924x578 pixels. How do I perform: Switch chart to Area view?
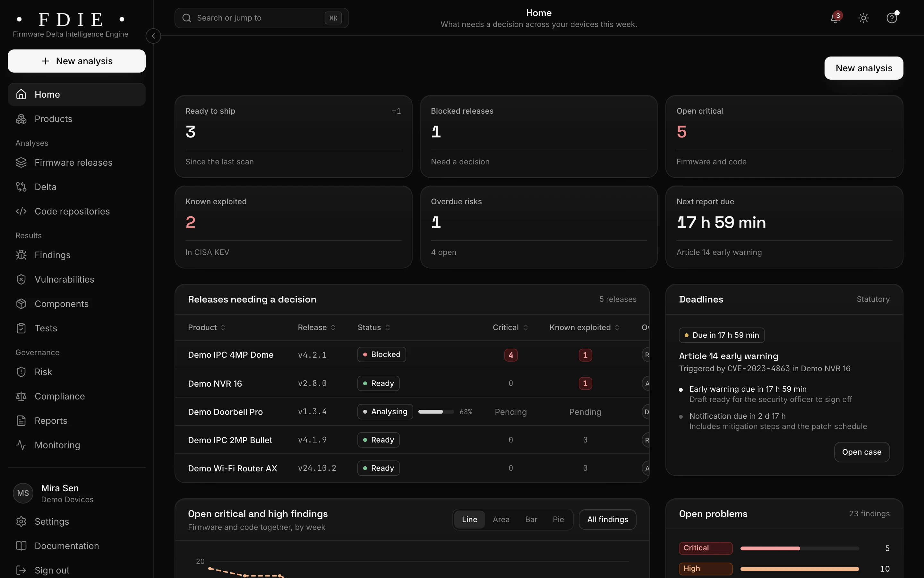[x=501, y=520]
